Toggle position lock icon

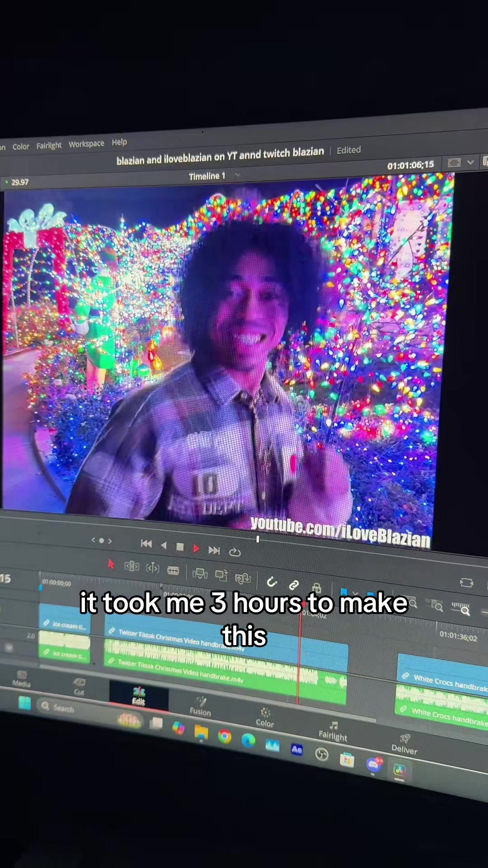point(316,588)
